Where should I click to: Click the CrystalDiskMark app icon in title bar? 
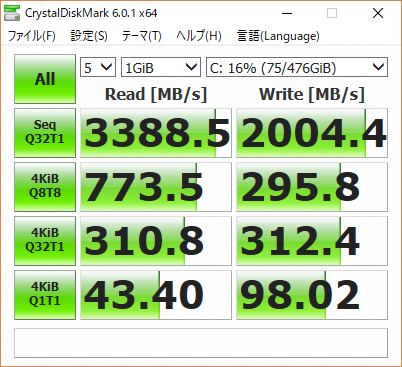pyautogui.click(x=12, y=13)
